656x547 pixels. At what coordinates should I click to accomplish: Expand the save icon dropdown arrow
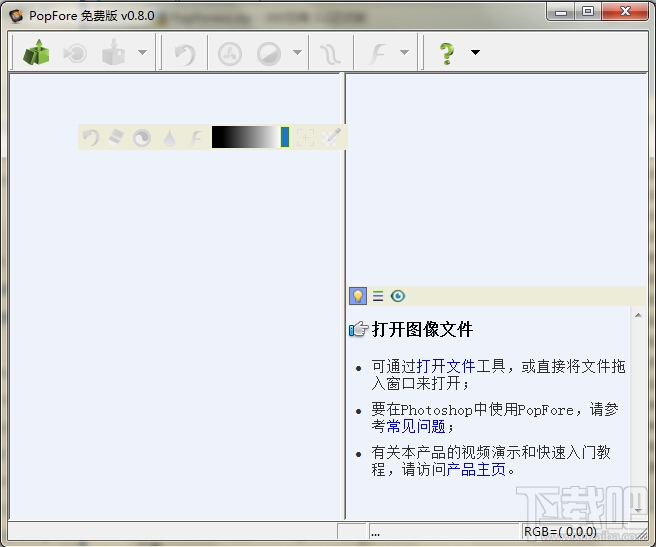(x=143, y=53)
